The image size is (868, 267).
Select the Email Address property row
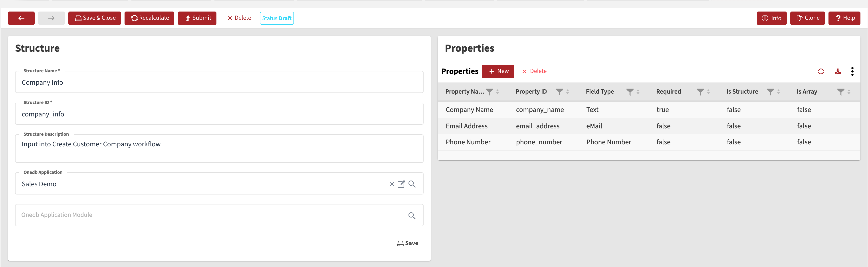pos(466,126)
